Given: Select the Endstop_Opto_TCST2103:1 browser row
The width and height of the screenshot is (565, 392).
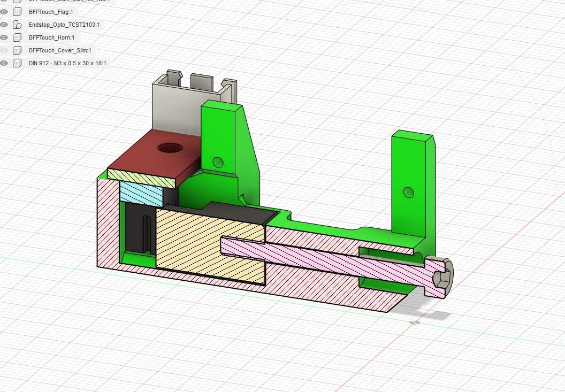Looking at the screenshot, I should [x=64, y=25].
